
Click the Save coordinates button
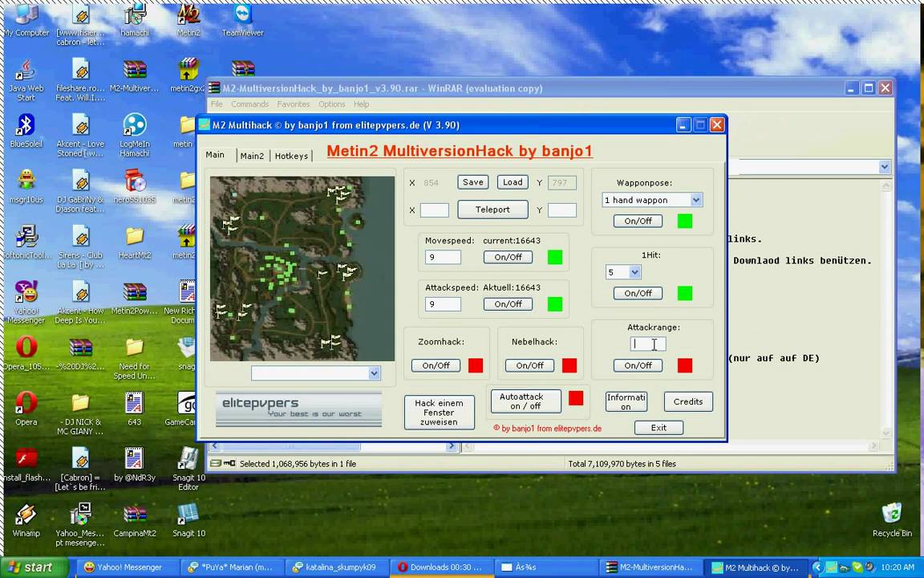click(472, 182)
